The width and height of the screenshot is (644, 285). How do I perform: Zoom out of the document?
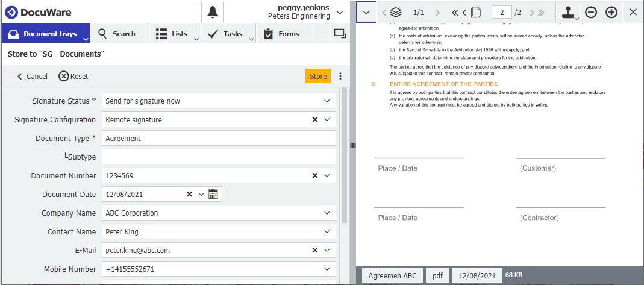590,12
